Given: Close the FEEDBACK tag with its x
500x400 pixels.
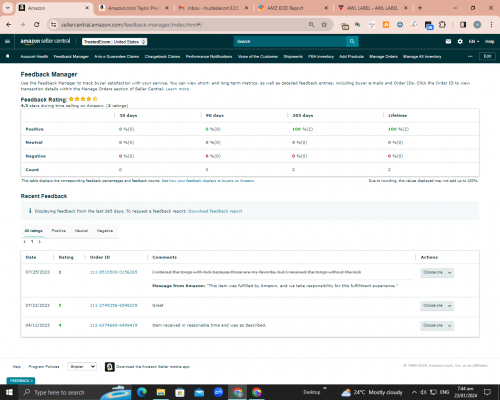Looking at the screenshot, I should pyautogui.click(x=32, y=381).
